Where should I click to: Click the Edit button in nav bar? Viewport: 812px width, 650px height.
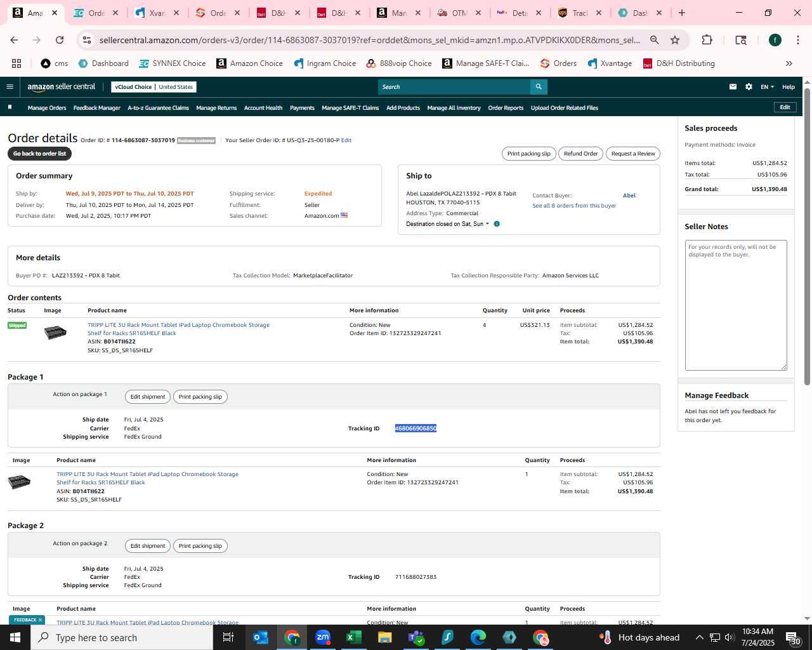pyautogui.click(x=785, y=107)
